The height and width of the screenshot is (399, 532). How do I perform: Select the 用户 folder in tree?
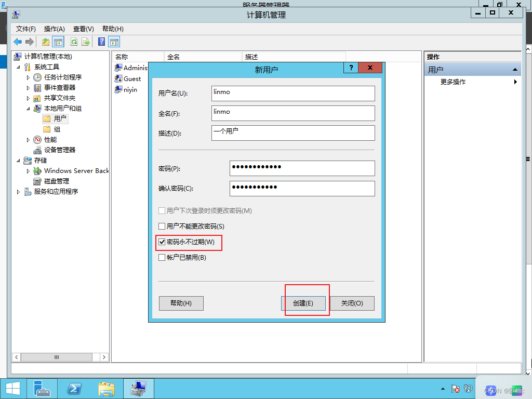55,119
